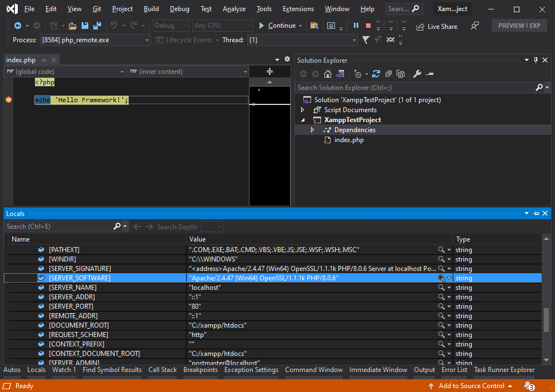
Task: Click the Locals search magnifier icon
Action: [x=117, y=227]
